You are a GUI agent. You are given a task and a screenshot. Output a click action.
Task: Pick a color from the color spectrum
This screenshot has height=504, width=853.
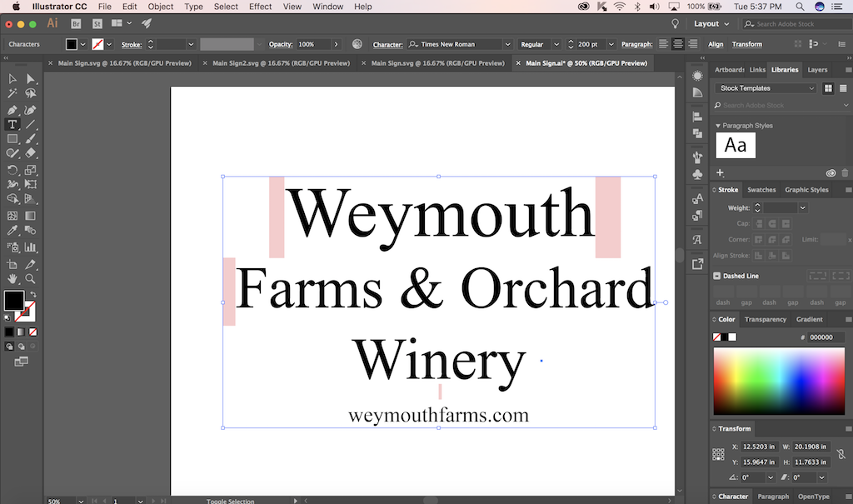[779, 382]
